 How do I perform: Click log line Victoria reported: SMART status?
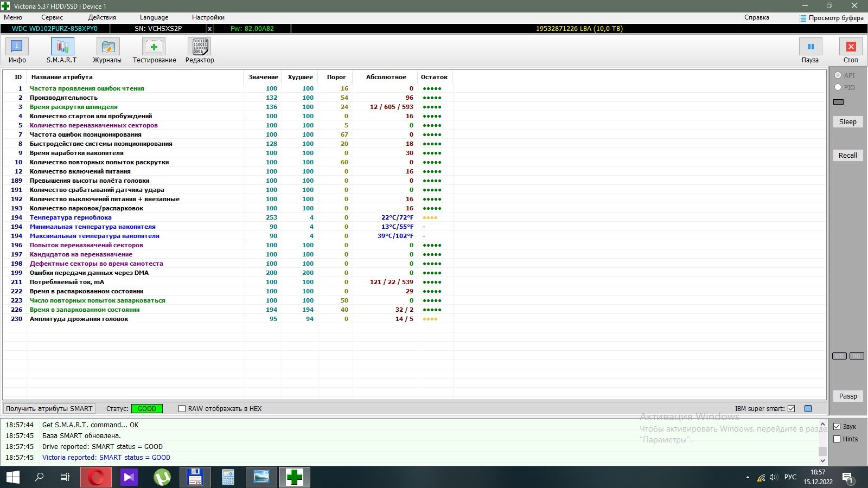[x=106, y=458]
